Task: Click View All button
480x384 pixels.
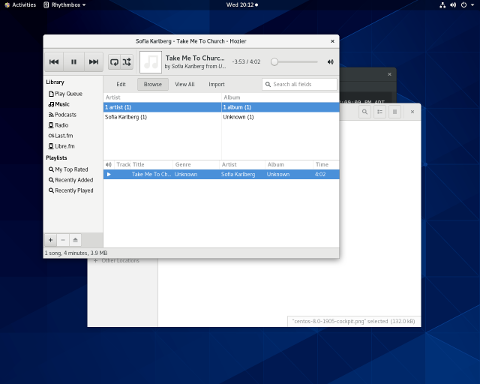Action: click(184, 84)
